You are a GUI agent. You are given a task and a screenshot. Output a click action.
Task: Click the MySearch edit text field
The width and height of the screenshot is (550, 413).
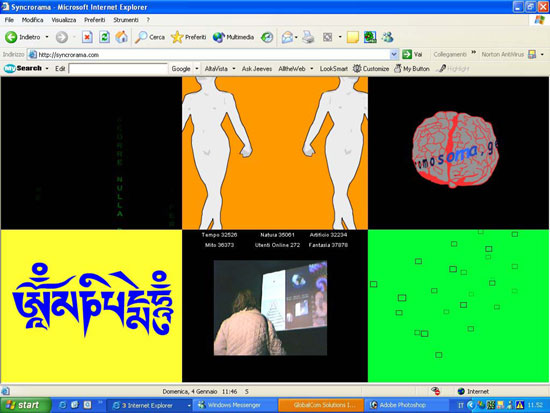(118, 69)
